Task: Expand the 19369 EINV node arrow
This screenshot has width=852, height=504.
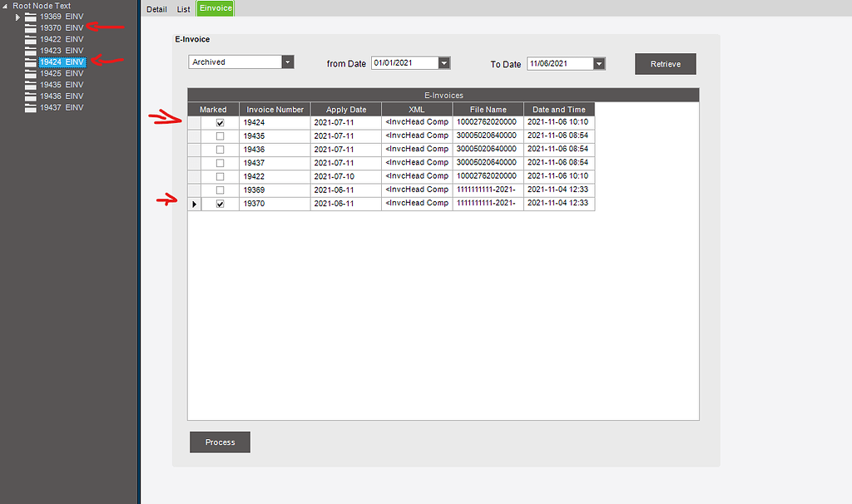Action: pyautogui.click(x=17, y=17)
